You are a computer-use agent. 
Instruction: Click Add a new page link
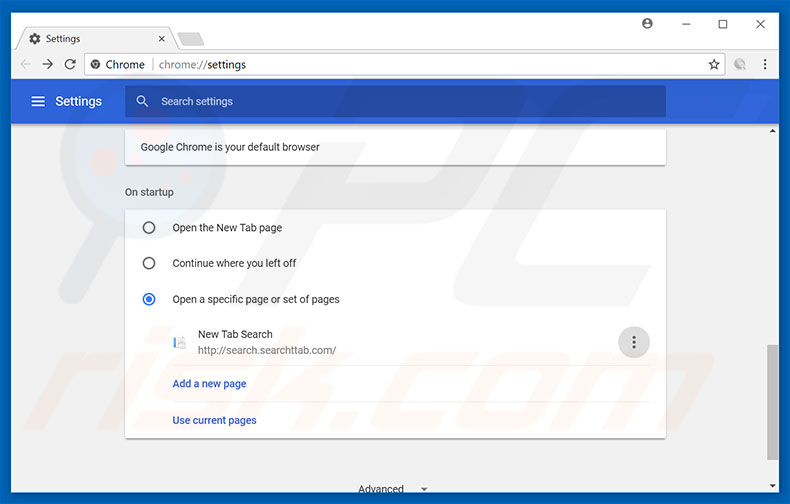(x=209, y=384)
